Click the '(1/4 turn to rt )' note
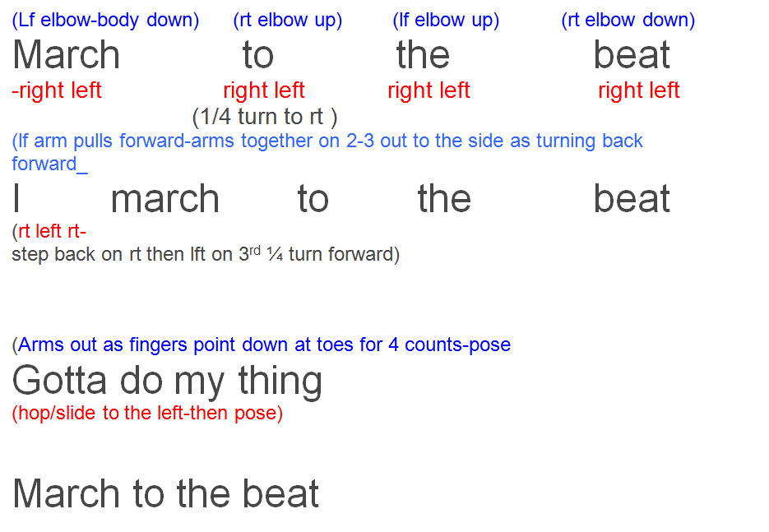 click(x=265, y=118)
